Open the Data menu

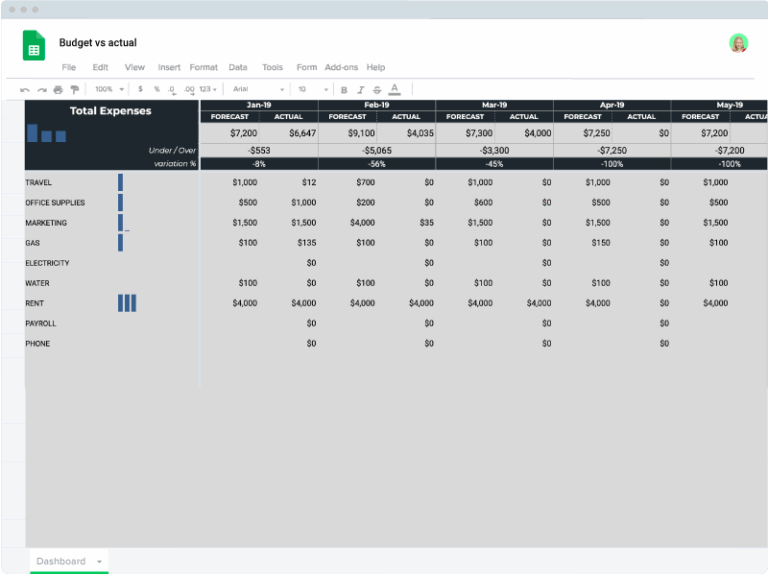(x=238, y=67)
